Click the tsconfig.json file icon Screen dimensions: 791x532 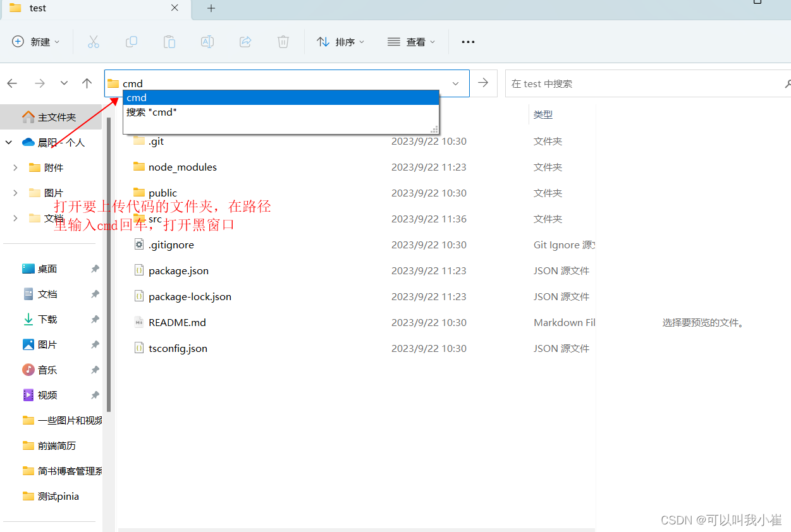click(139, 348)
